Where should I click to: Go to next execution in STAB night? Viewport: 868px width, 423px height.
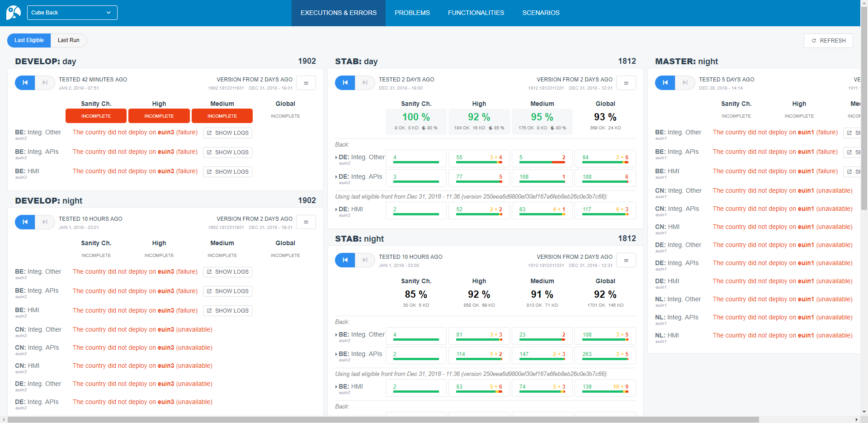(365, 260)
